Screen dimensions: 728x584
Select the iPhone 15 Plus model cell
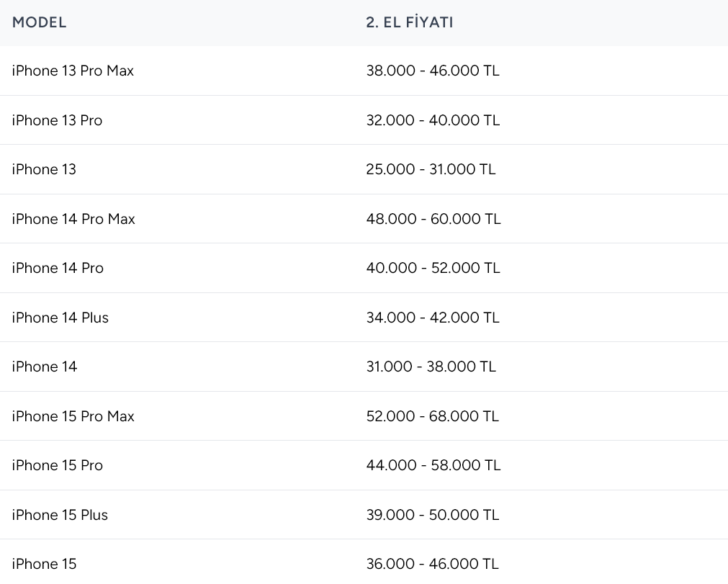[60, 515]
